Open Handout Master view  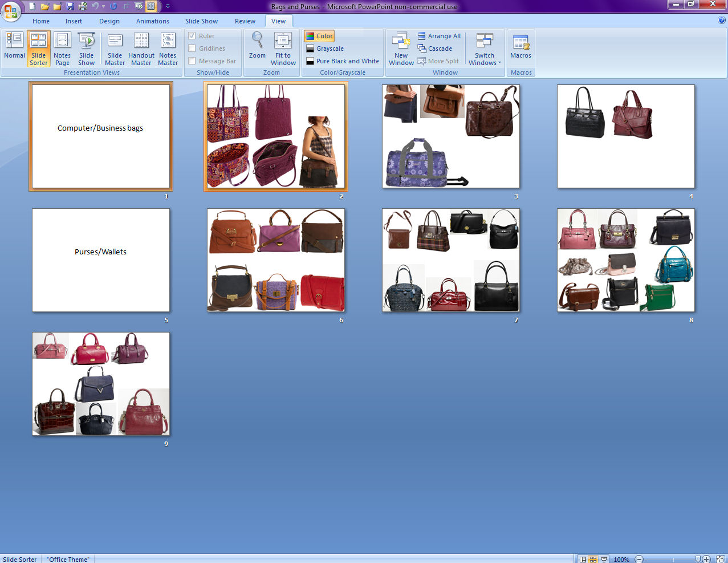point(141,48)
